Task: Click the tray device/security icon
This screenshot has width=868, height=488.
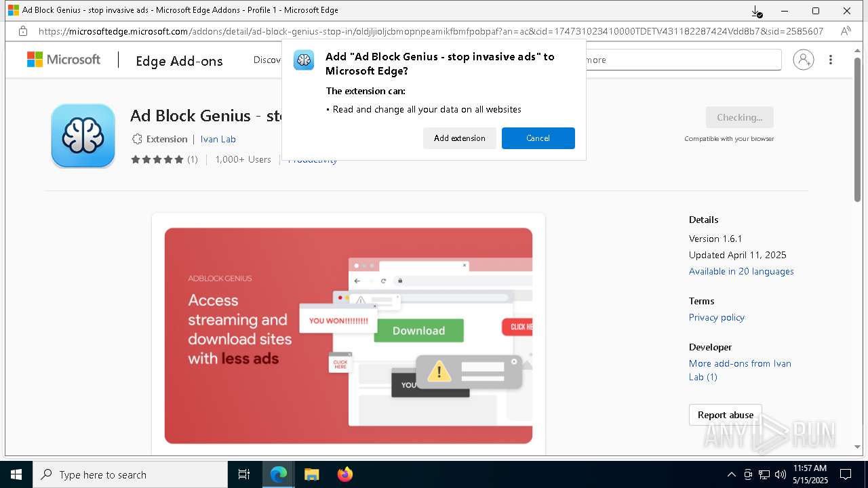Action: 748,474
